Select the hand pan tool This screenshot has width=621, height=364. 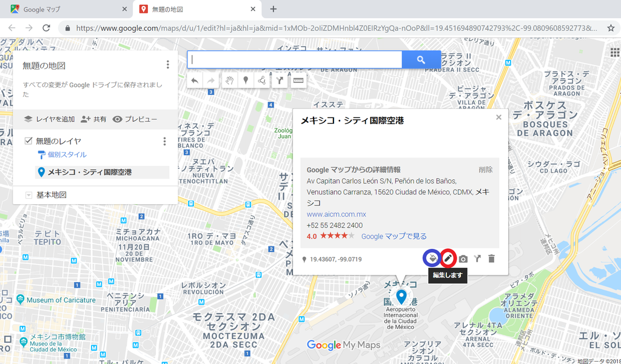(x=229, y=81)
